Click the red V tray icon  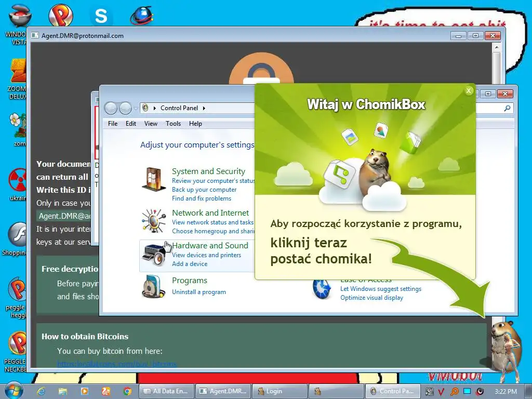point(441,392)
